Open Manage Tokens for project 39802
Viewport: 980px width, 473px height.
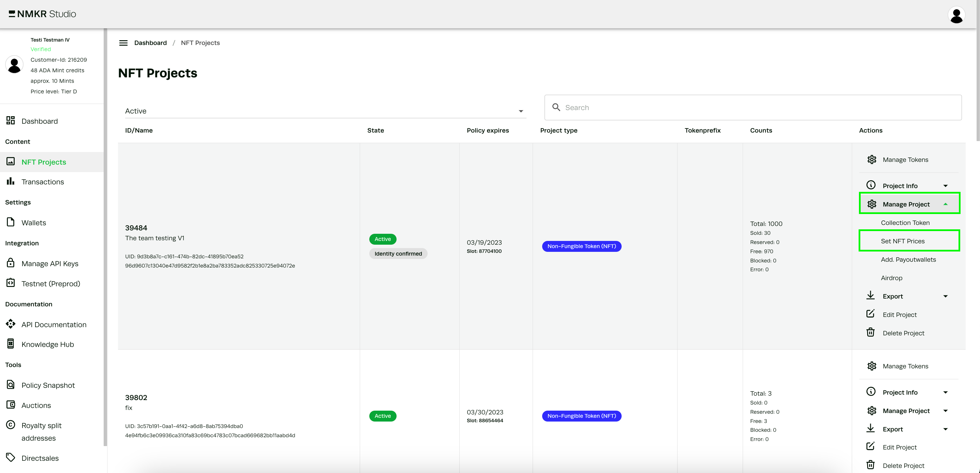point(905,366)
